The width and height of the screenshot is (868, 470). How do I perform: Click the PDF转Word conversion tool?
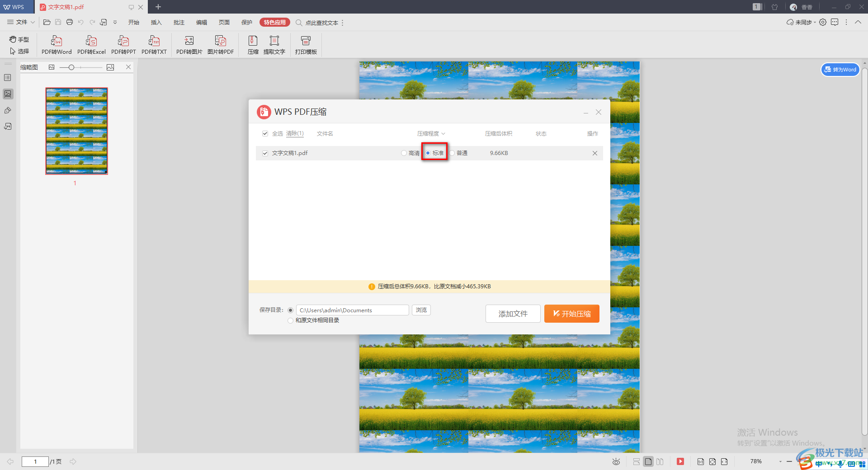57,45
